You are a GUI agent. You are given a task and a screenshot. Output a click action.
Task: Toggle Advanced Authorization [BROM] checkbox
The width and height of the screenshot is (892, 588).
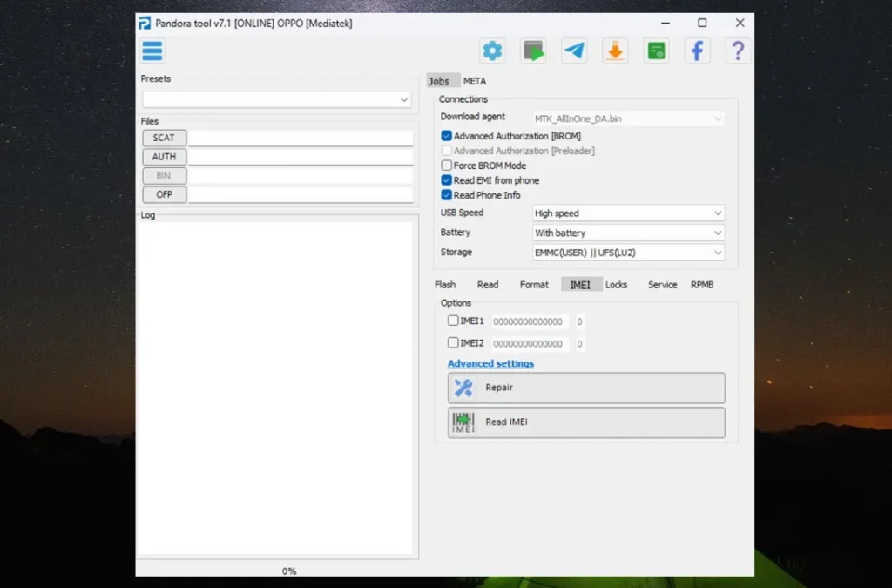coord(447,136)
